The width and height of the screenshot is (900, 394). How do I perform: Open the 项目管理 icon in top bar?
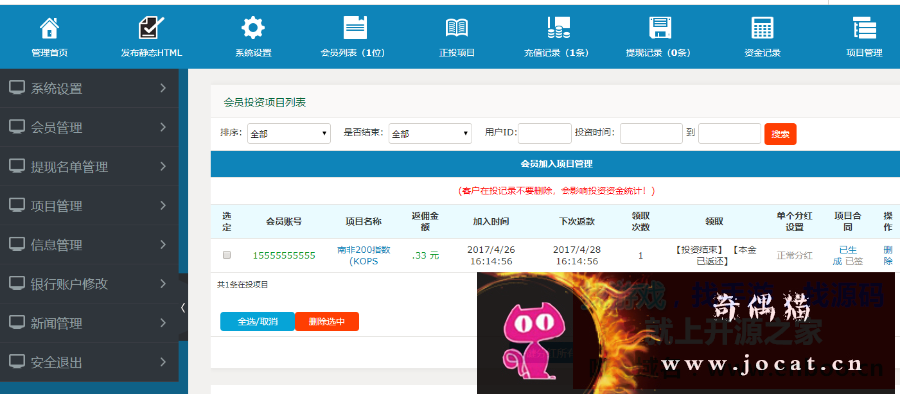[x=864, y=28]
